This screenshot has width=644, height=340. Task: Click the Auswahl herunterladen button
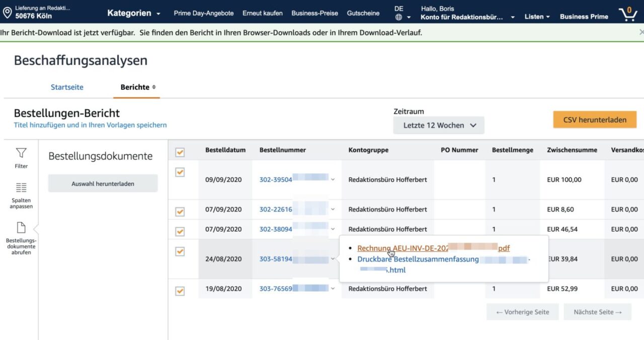coord(103,184)
